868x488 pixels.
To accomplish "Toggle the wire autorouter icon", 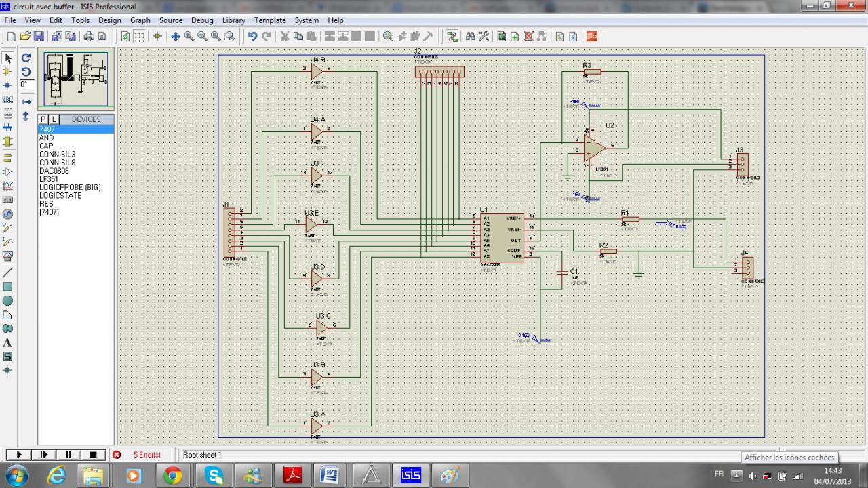I will click(x=452, y=37).
